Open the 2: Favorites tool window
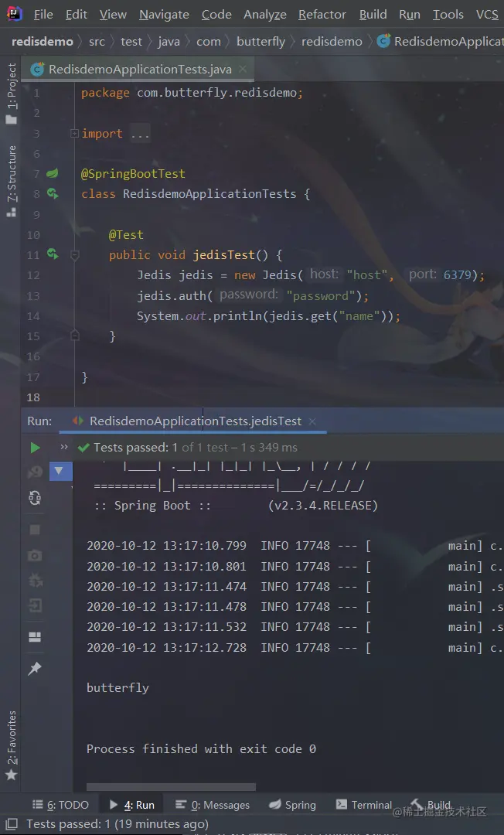Screen dimensions: 504x835 tap(11, 745)
